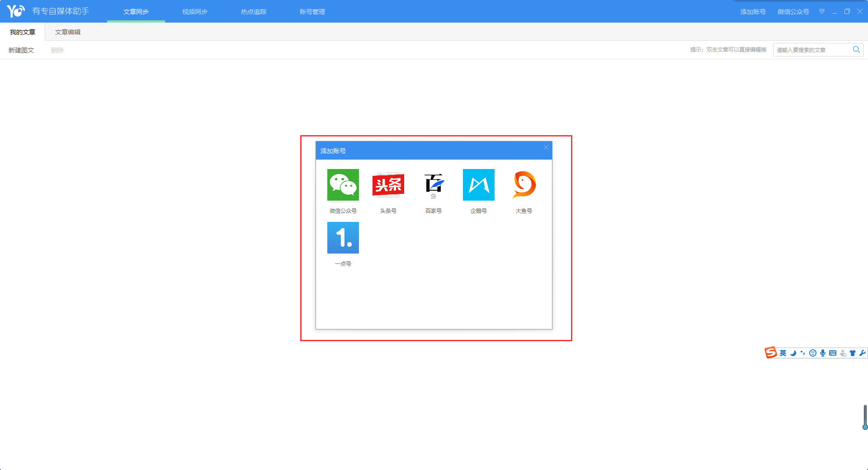
Task: Open the 视频同步 tab
Action: click(x=195, y=12)
